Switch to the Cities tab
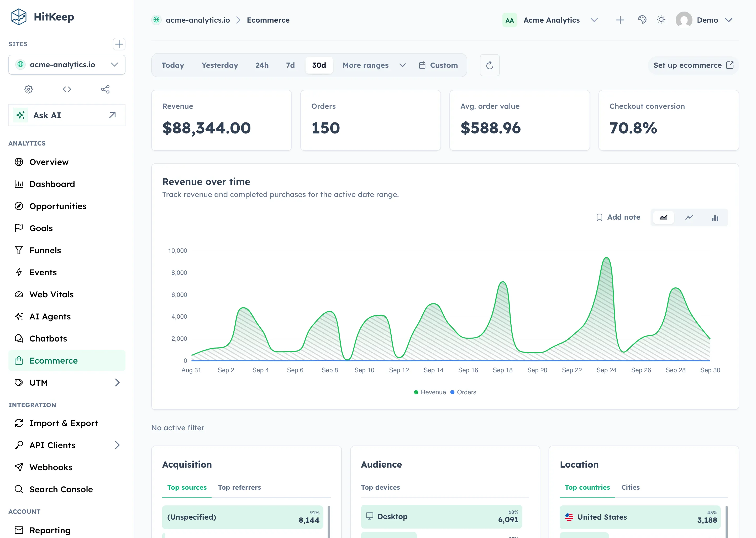Screen dimensions: 756x538 [630, 487]
